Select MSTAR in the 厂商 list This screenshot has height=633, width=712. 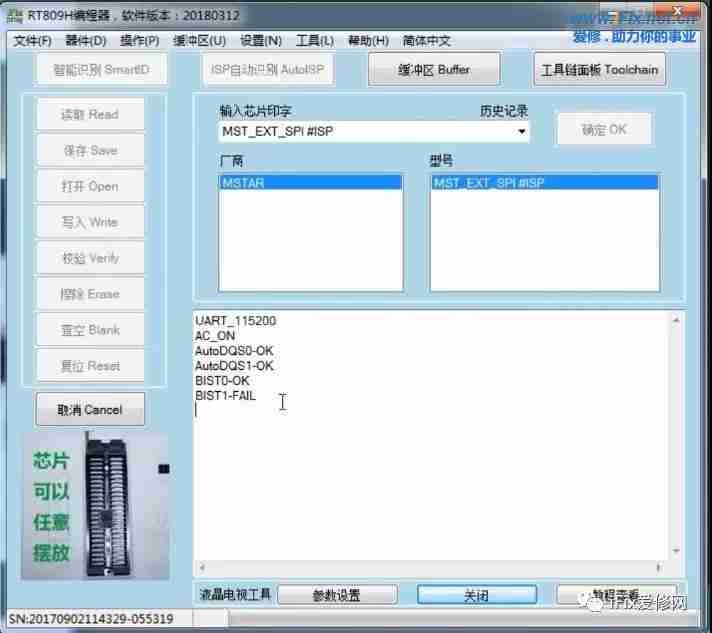coord(310,183)
